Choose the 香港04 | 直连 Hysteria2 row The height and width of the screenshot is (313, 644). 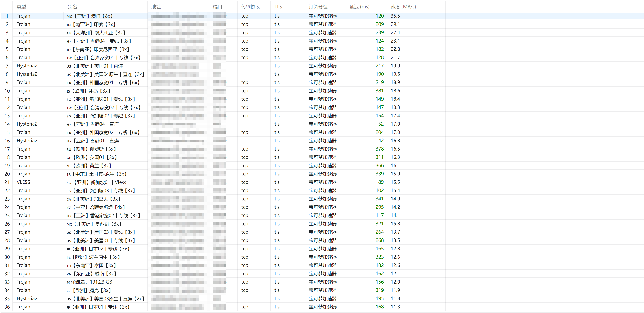coord(322,124)
